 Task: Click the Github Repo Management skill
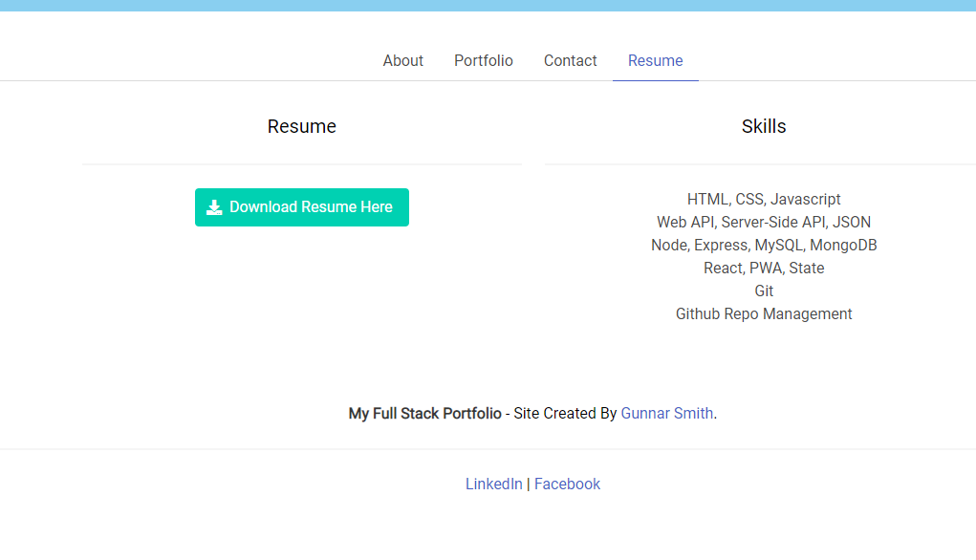(763, 313)
